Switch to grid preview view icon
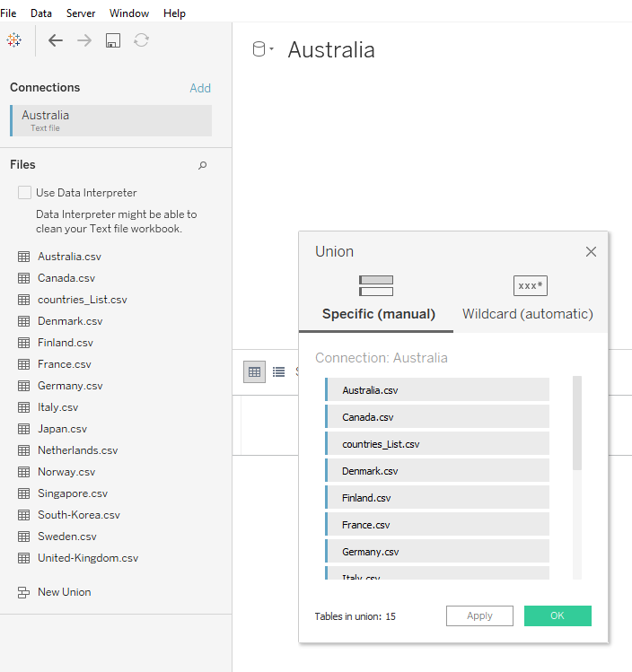Image resolution: width=632 pixels, height=672 pixels. click(254, 371)
